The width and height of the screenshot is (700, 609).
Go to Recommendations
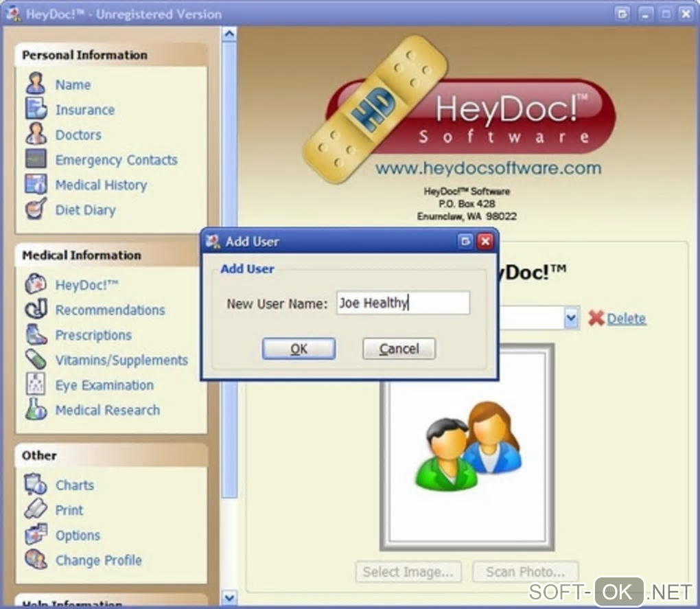[x=110, y=310]
